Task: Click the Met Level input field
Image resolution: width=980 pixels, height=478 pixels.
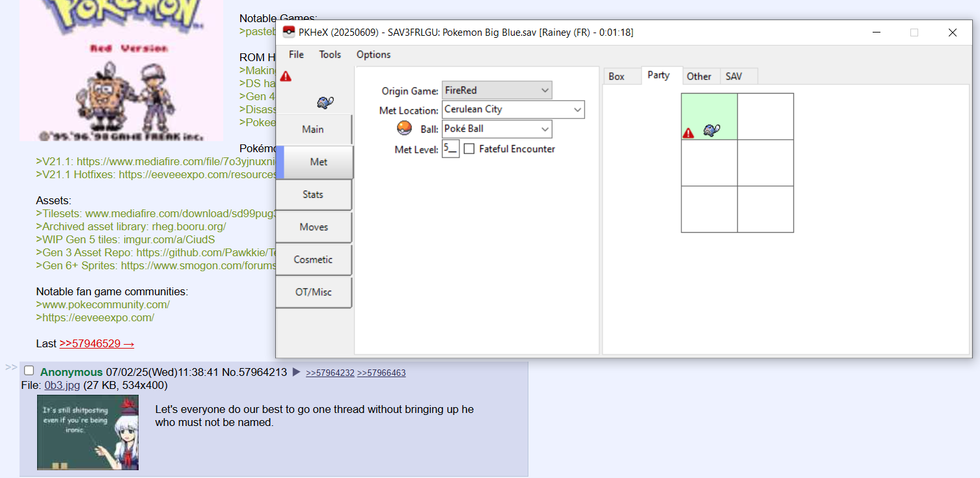Action: (451, 149)
